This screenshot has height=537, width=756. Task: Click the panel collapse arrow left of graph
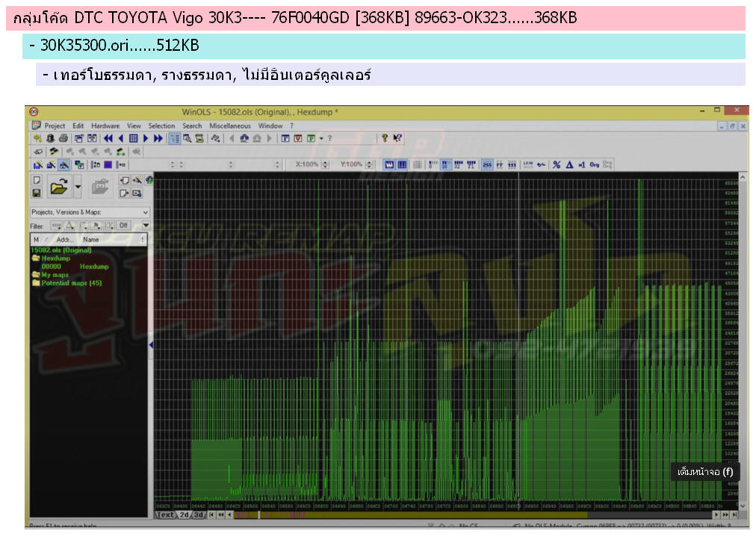tap(152, 344)
